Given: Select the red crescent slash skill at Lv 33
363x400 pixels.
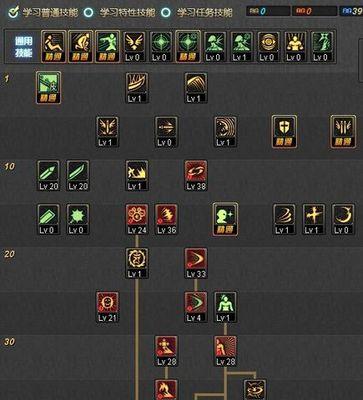Looking at the screenshot, I should pyautogui.click(x=196, y=263).
